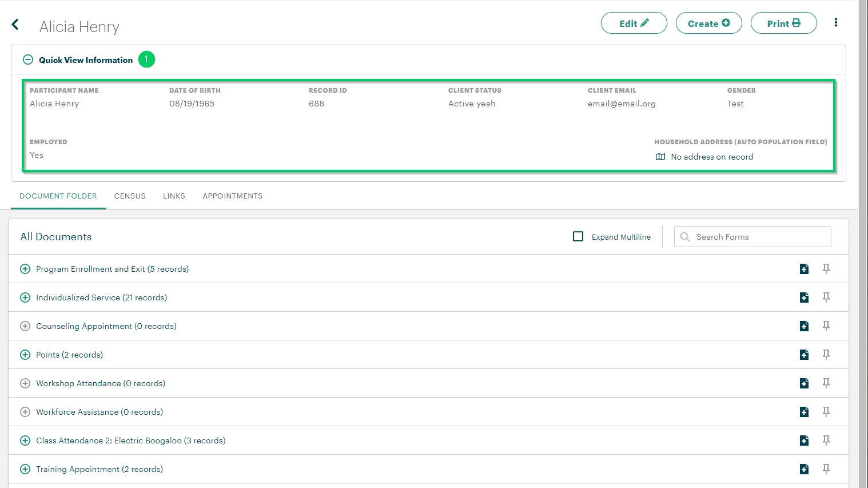Expand Class Attendance 2: Electric Boogaloo

25,441
